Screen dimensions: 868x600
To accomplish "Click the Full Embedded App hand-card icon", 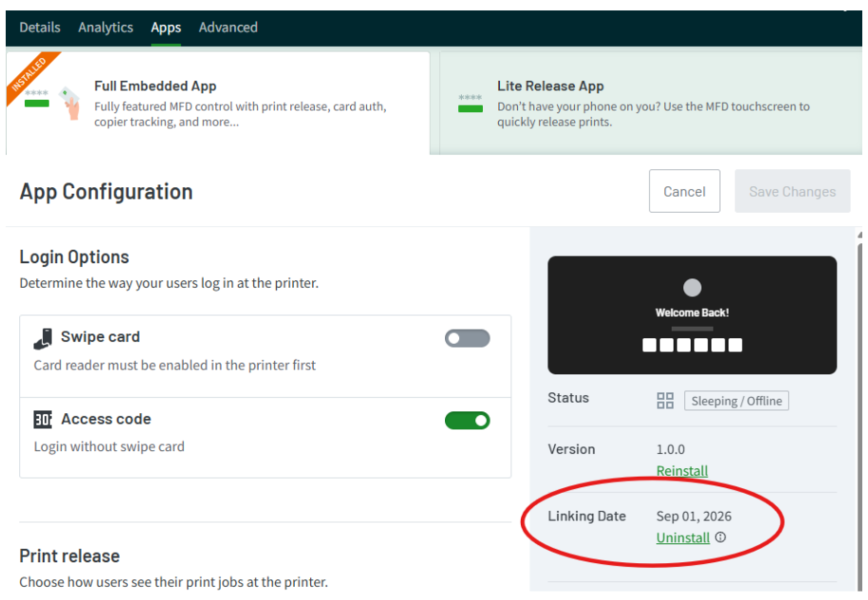I will (x=70, y=103).
